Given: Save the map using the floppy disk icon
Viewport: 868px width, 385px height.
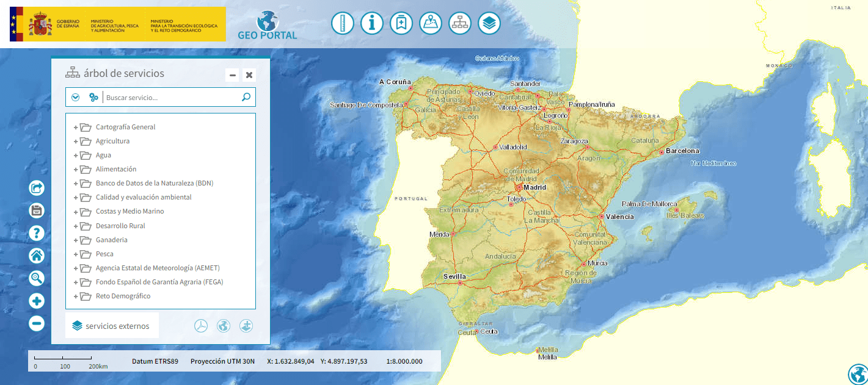Looking at the screenshot, I should coord(37,210).
